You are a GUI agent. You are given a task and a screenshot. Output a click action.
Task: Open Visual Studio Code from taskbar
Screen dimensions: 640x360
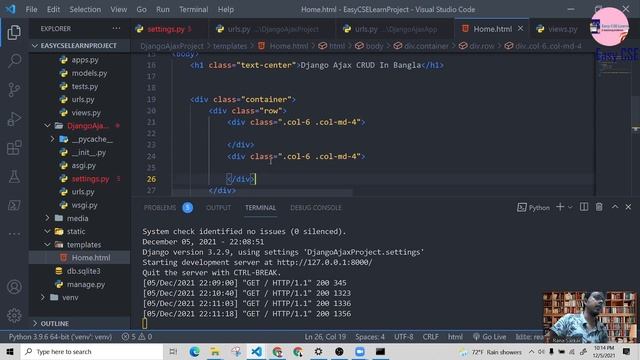click(256, 351)
